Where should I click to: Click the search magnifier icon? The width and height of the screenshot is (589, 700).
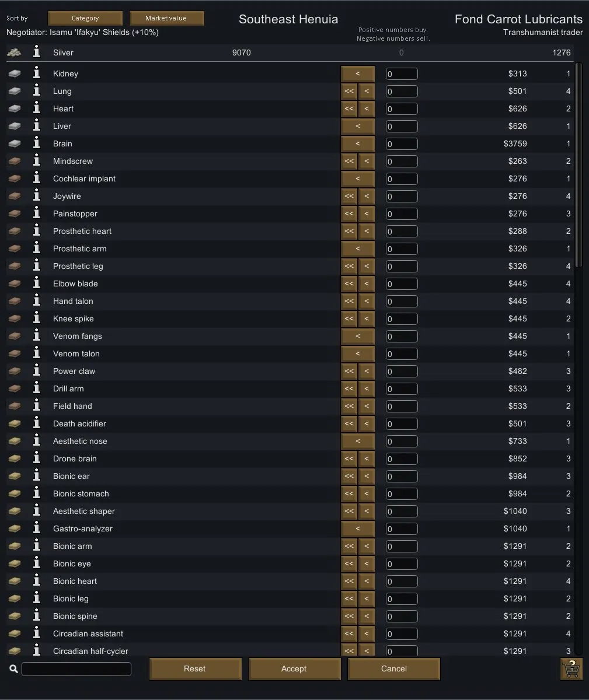pos(13,668)
